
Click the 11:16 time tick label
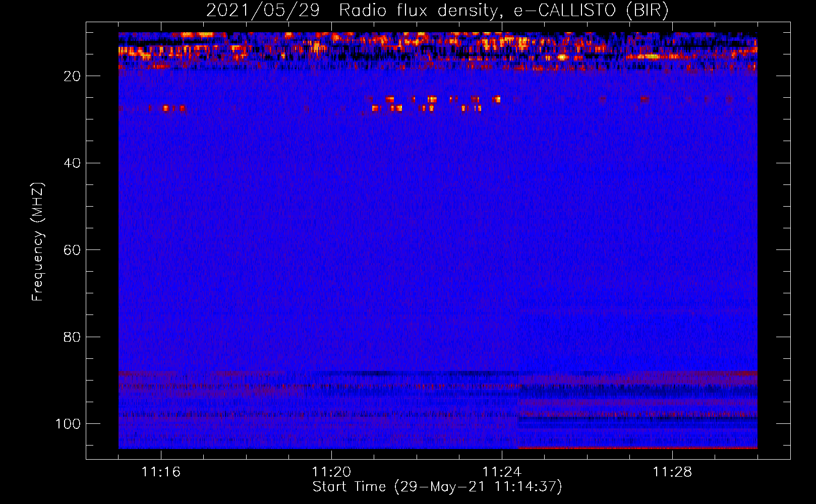161,472
